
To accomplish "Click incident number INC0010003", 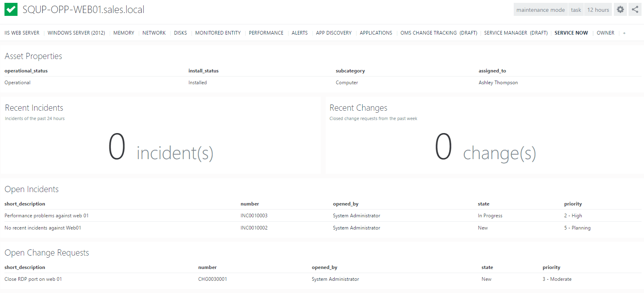I will (x=254, y=216).
